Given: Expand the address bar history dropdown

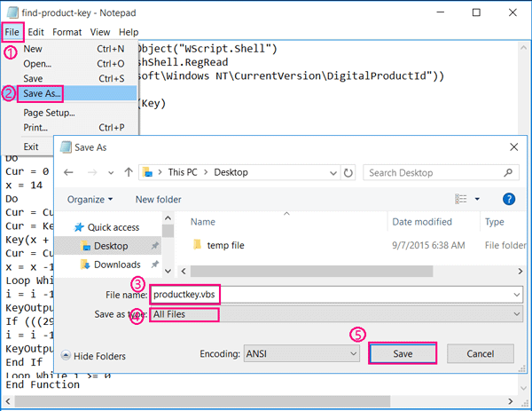Looking at the screenshot, I should click(x=333, y=173).
